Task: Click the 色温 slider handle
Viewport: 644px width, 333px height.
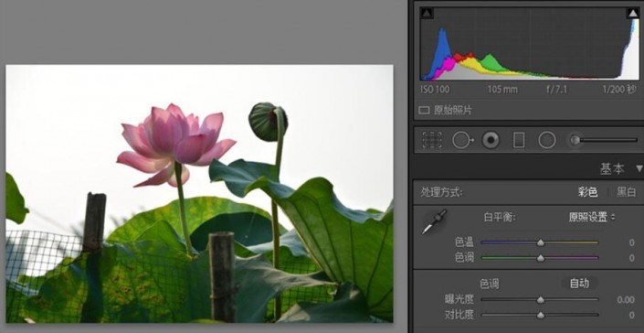Action: pos(541,242)
